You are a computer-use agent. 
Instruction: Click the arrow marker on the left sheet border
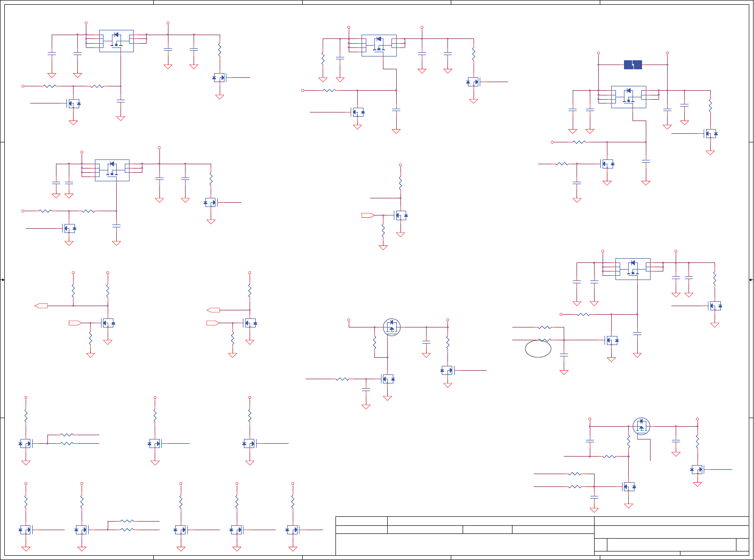point(2,280)
